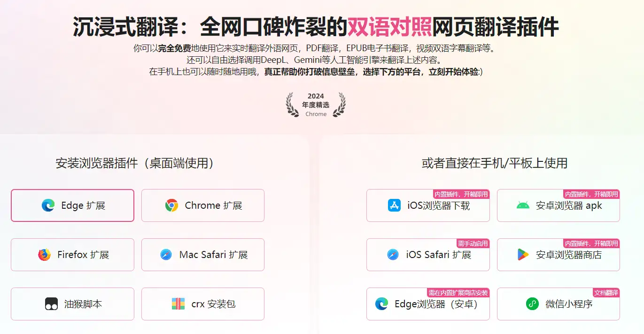Image resolution: width=644 pixels, height=334 pixels.
Task: Click the Google Play store icon
Action: (523, 255)
